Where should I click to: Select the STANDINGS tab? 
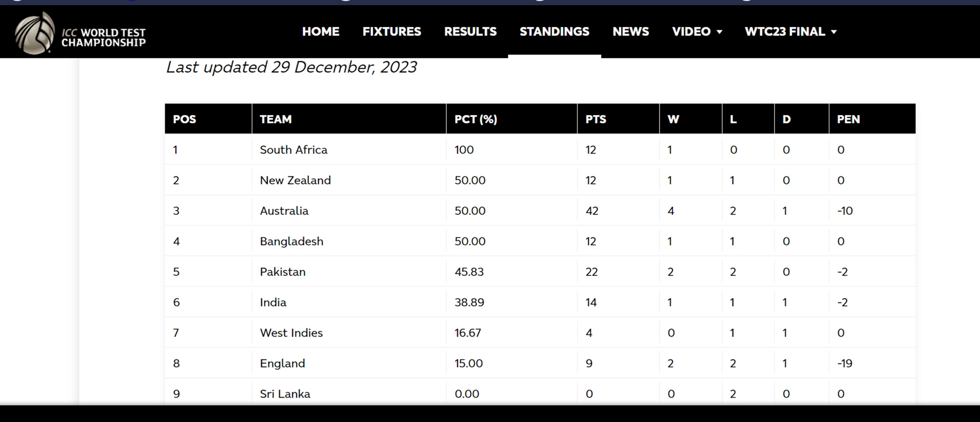554,32
